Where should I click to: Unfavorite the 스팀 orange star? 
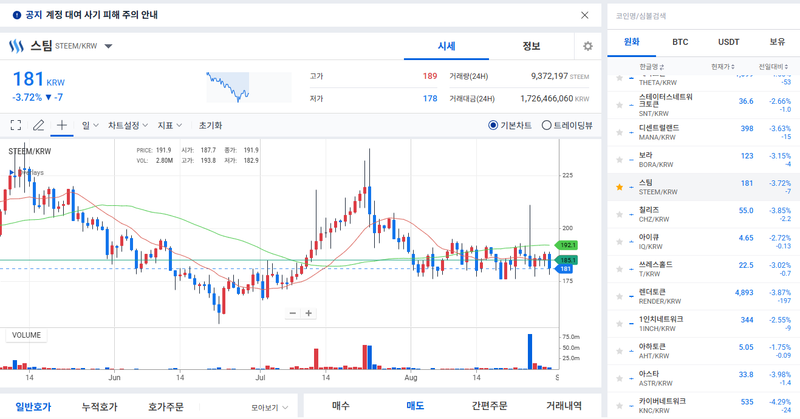tap(619, 187)
